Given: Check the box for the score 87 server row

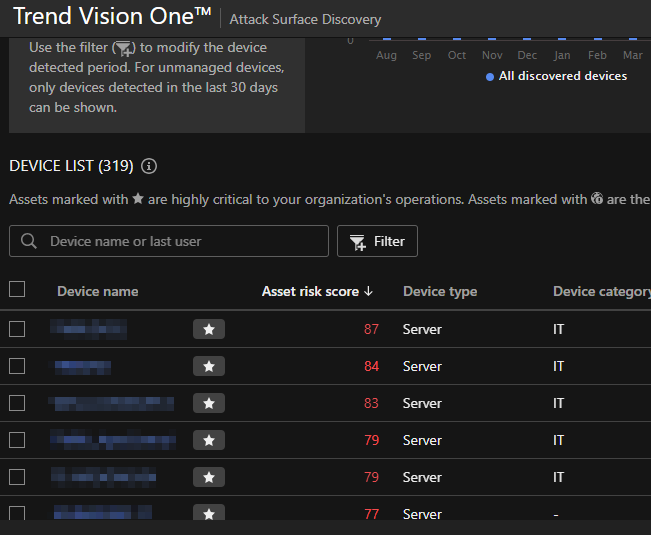Looking at the screenshot, I should (17, 329).
